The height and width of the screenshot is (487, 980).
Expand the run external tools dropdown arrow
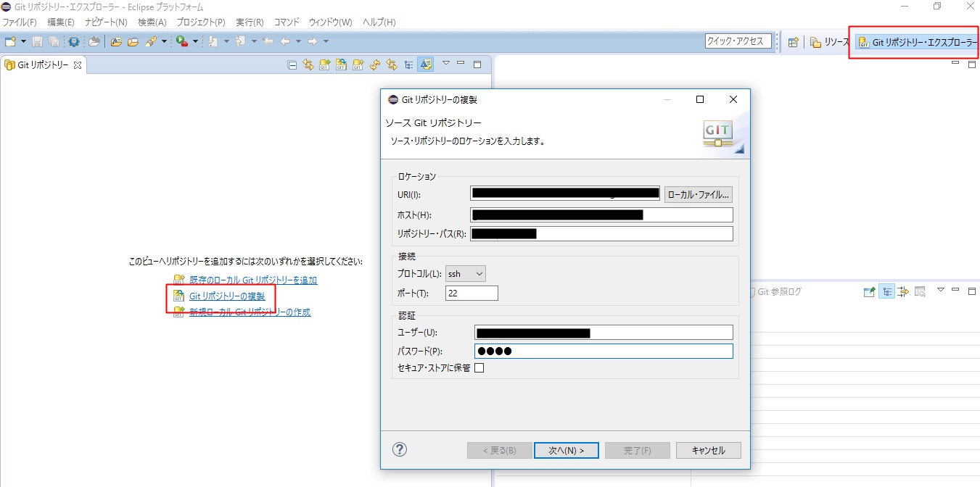195,42
